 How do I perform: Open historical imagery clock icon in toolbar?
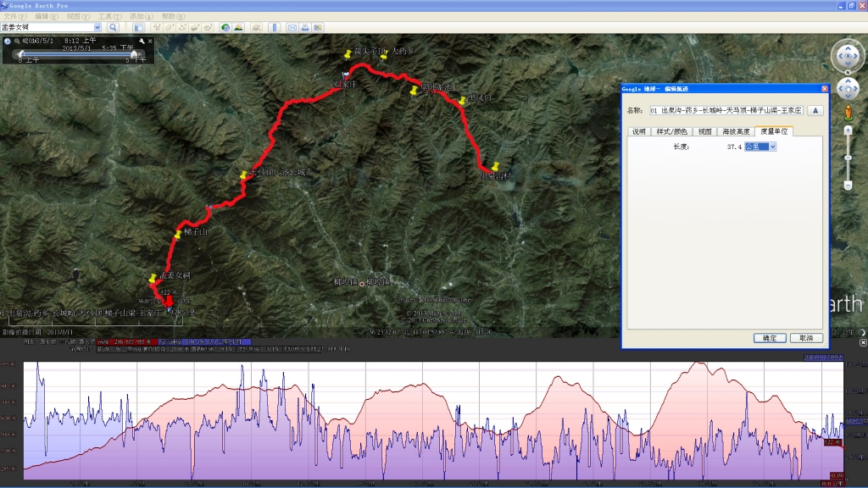(x=225, y=27)
